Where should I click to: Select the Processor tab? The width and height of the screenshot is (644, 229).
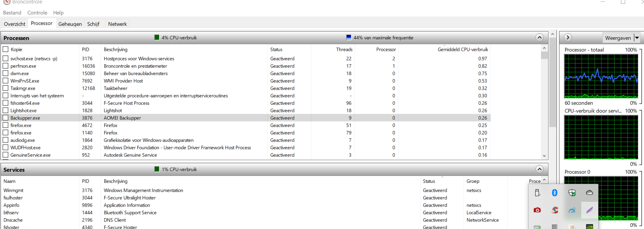[x=42, y=23]
